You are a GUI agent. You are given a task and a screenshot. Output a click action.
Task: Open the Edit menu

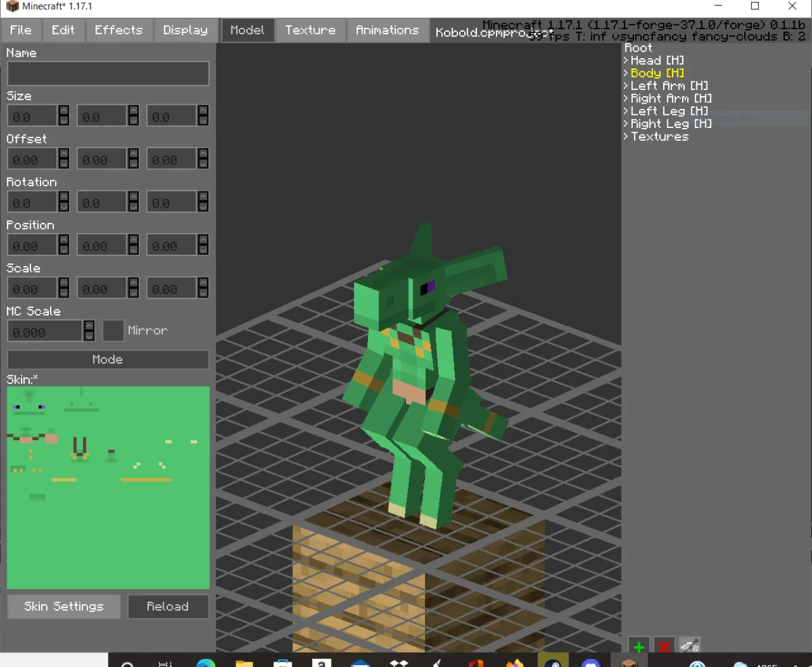coord(64,30)
